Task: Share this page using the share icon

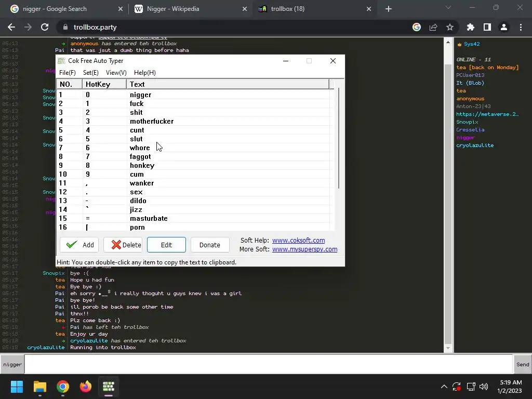Action: click(433, 27)
